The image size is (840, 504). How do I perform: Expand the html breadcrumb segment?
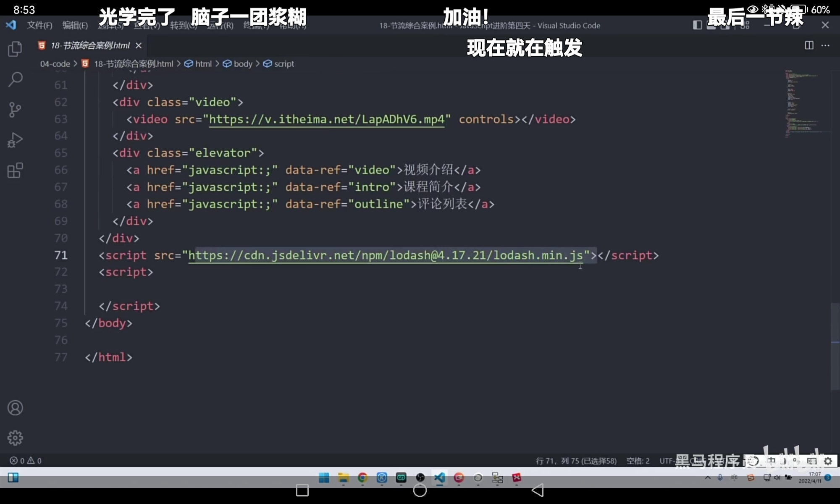(203, 64)
